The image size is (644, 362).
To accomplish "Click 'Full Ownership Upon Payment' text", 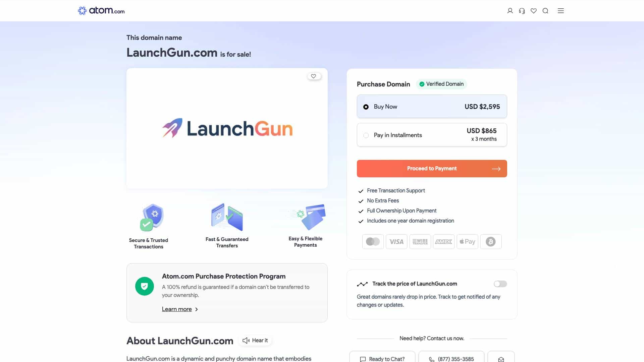I will click(x=401, y=210).
